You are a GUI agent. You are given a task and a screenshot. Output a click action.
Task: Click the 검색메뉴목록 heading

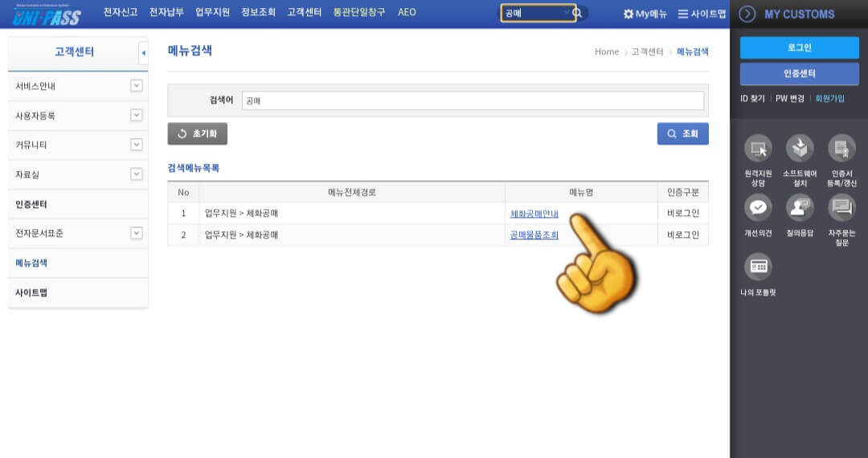tap(194, 168)
